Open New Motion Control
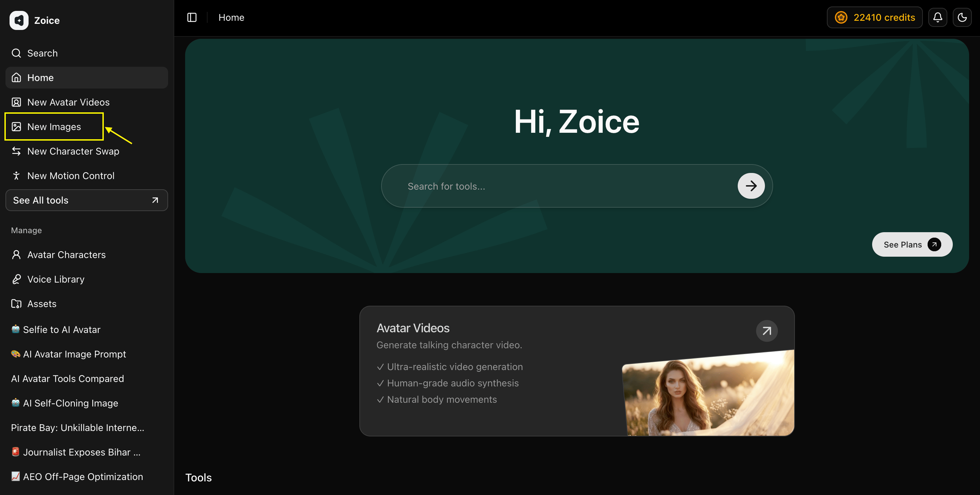Viewport: 980px width, 495px height. [87, 175]
